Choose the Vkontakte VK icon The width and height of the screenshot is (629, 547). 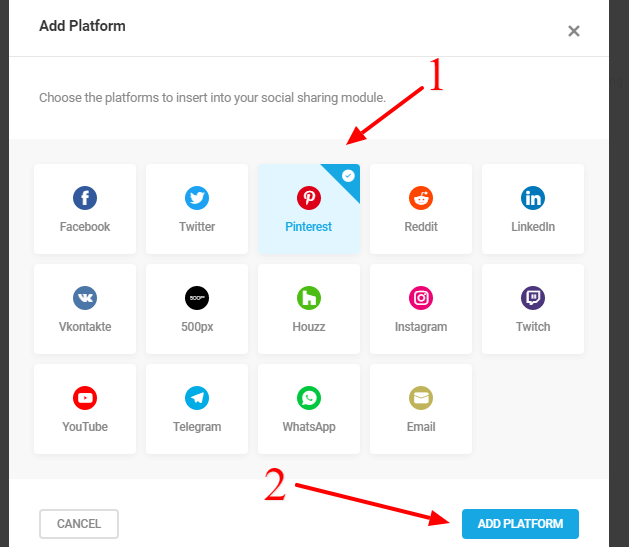pos(85,298)
